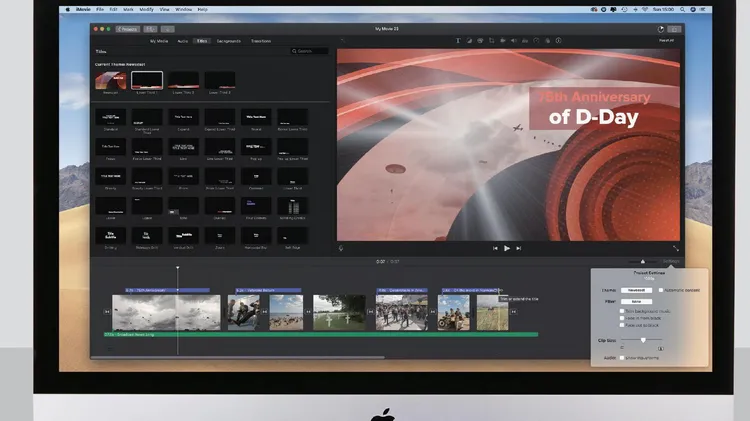Screen dimensions: 750x421
Task: Toggle Fade in from black checkbox
Action: point(622,318)
